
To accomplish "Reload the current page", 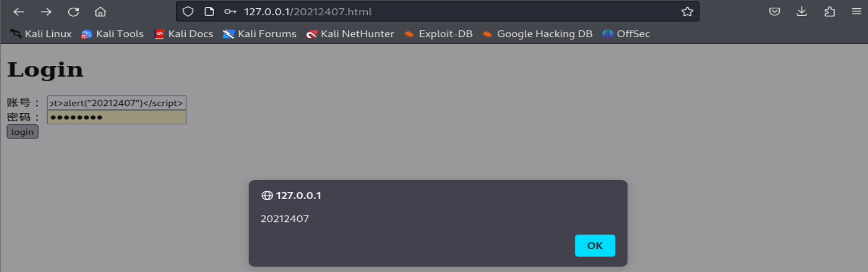I will point(73,12).
